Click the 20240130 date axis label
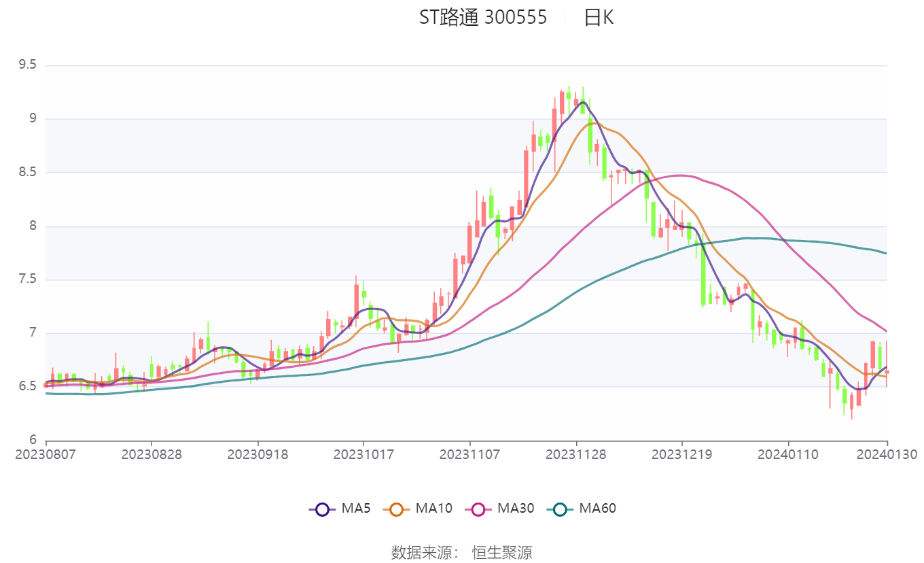 (x=887, y=454)
